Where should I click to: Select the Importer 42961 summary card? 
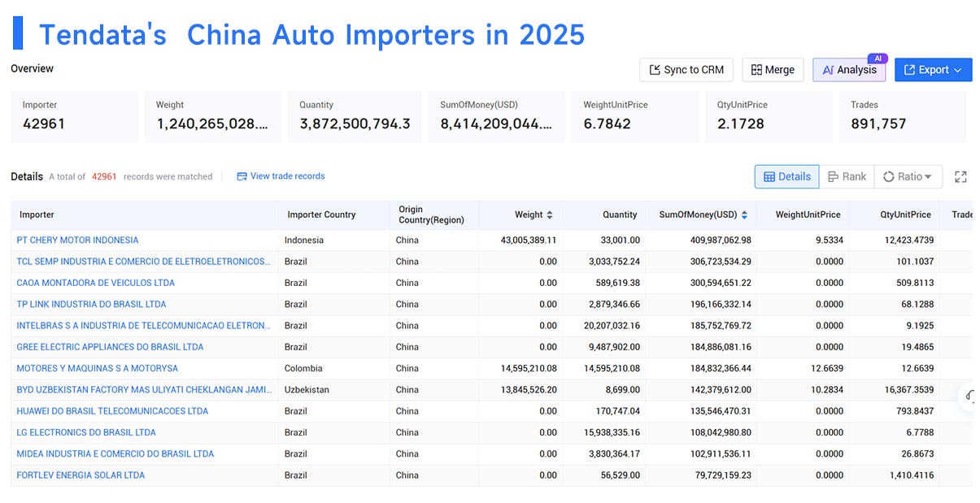click(x=74, y=117)
